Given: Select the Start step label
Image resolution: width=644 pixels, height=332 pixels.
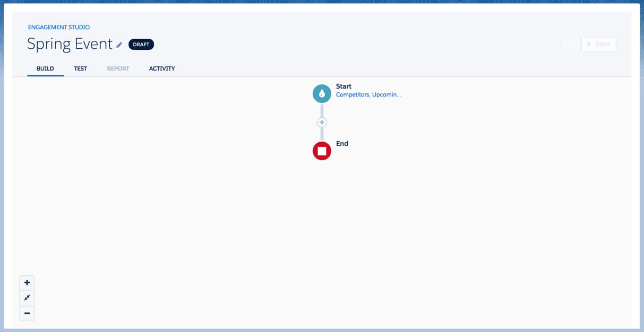Looking at the screenshot, I should (x=344, y=86).
